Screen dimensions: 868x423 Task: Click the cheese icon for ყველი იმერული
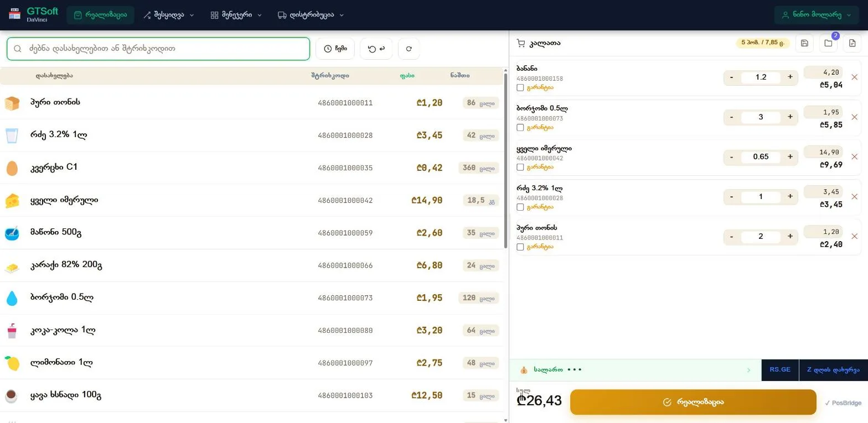[x=12, y=201]
